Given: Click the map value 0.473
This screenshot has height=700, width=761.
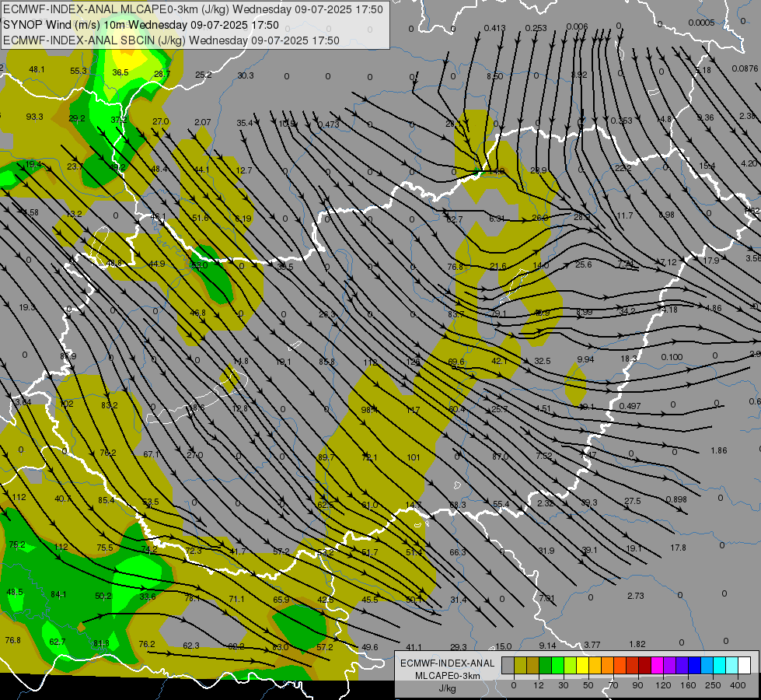Looking at the screenshot, I should pyautogui.click(x=329, y=125).
